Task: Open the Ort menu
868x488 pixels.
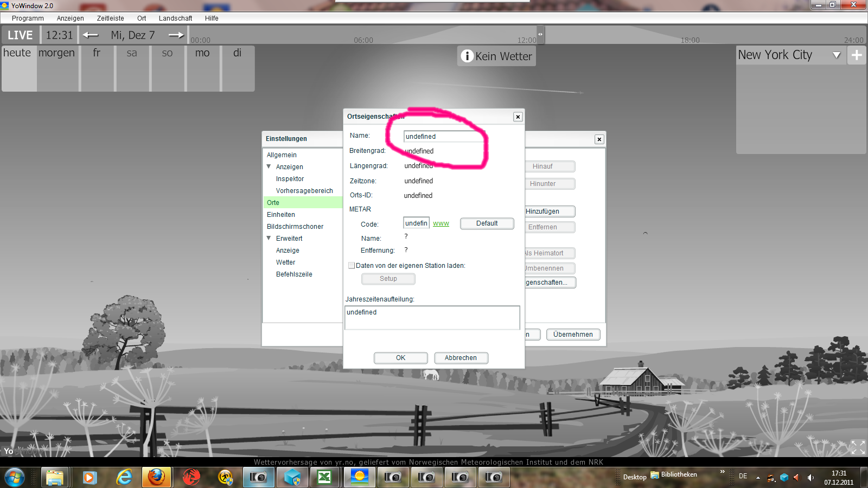Action: [x=142, y=18]
